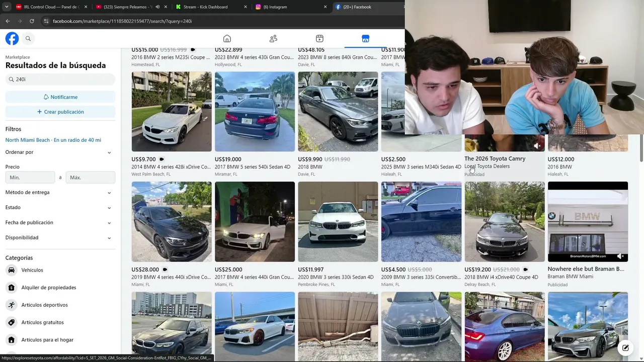Close the Kick Dashboard tab

[x=246, y=7]
